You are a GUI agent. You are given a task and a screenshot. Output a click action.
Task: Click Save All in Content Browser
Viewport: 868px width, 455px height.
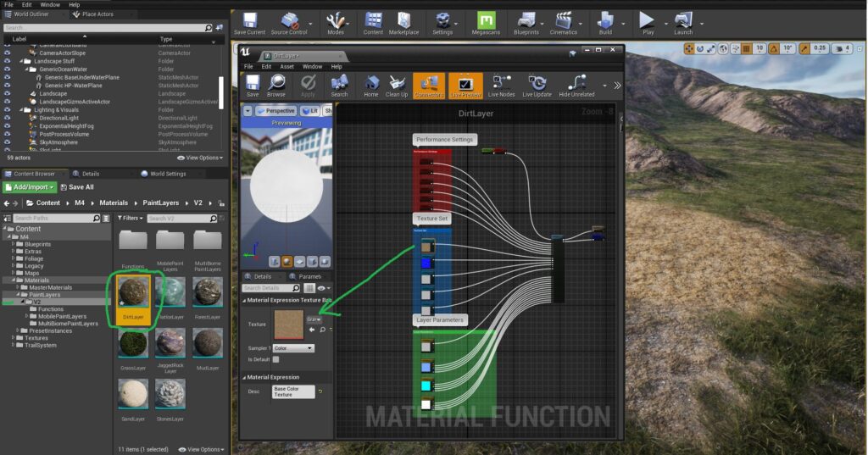(77, 187)
